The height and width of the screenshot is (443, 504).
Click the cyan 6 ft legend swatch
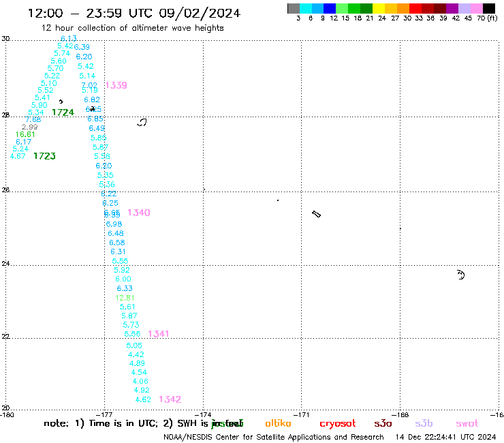click(x=306, y=8)
